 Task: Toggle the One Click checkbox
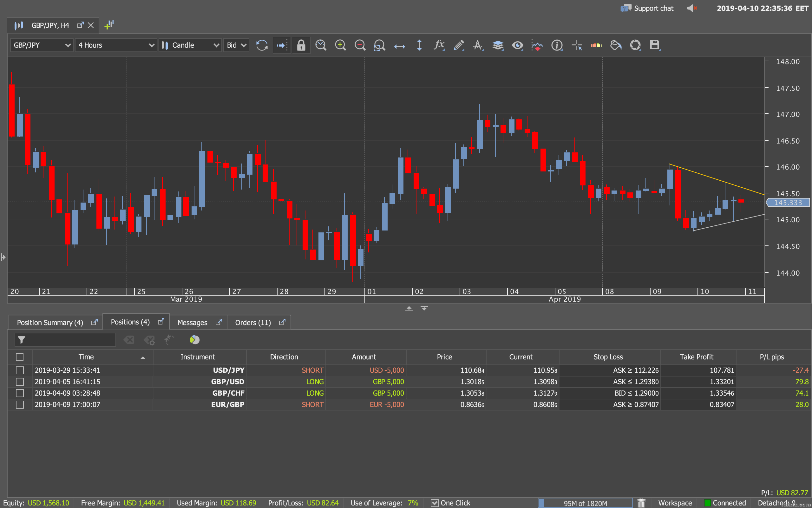[435, 503]
